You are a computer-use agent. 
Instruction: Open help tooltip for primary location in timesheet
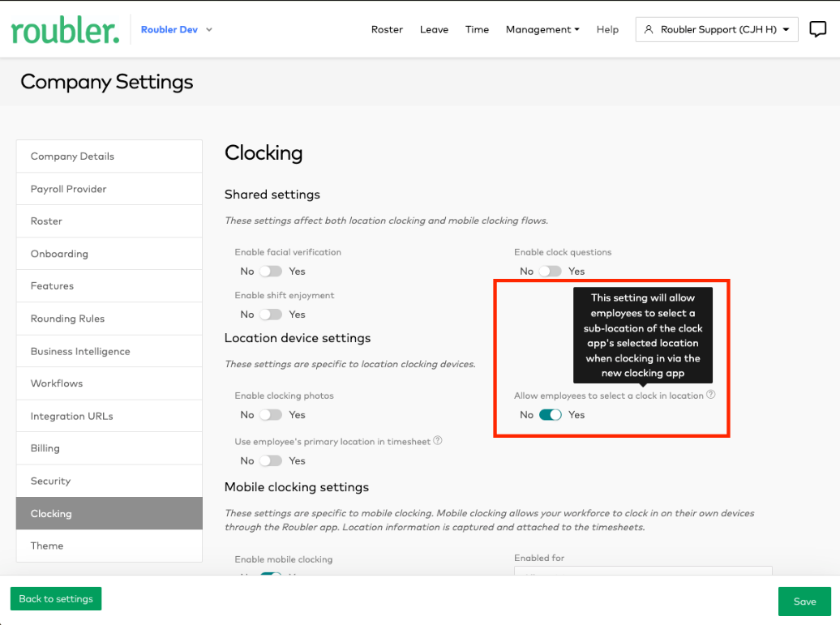pyautogui.click(x=437, y=441)
